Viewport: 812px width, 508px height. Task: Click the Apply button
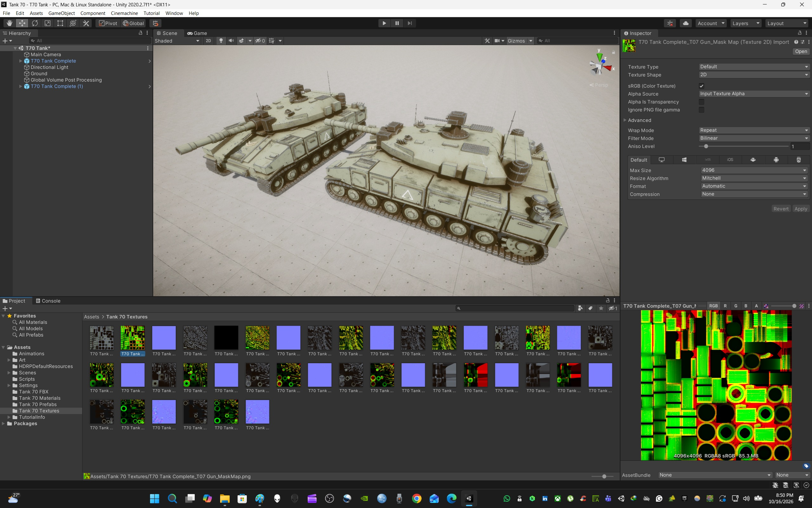801,209
